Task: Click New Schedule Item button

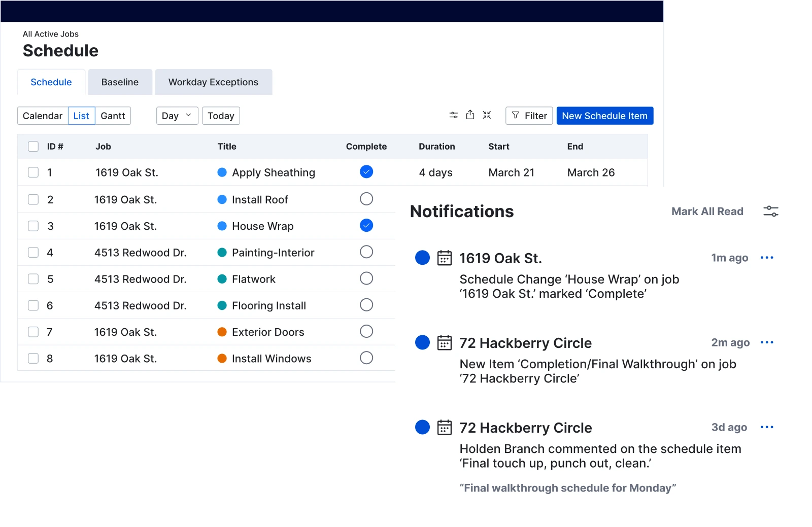Action: click(605, 116)
